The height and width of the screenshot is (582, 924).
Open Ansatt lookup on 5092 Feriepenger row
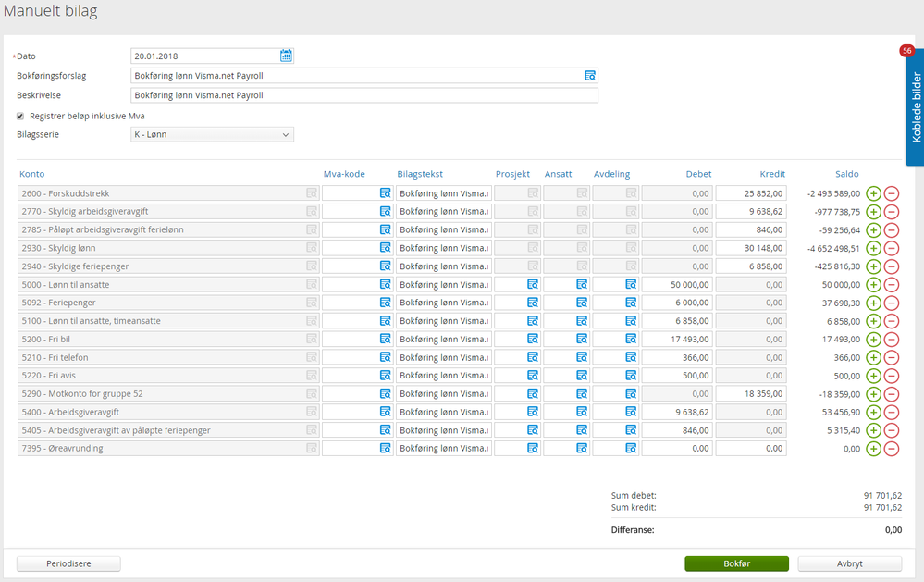582,303
